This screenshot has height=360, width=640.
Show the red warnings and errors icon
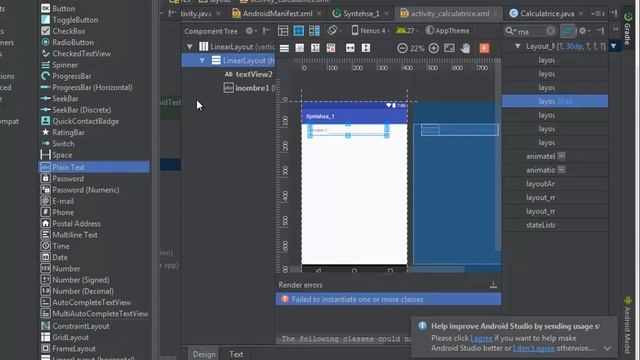(484, 48)
